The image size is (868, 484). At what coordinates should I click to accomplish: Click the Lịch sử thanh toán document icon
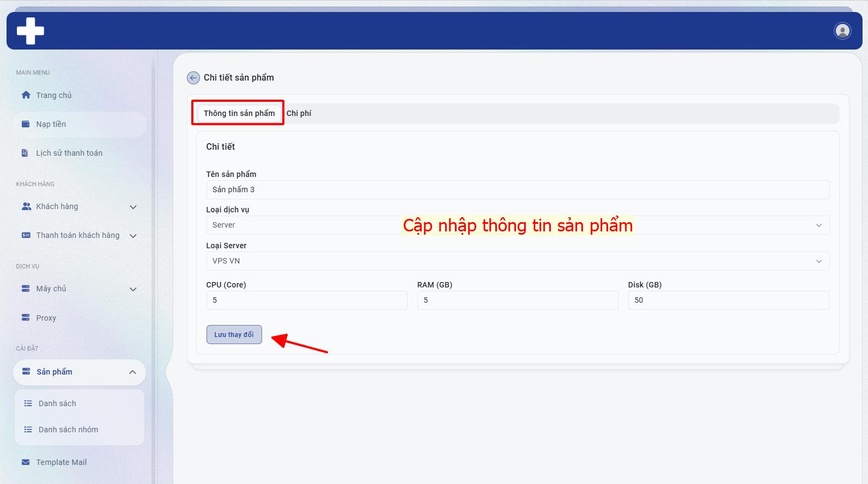(x=25, y=153)
